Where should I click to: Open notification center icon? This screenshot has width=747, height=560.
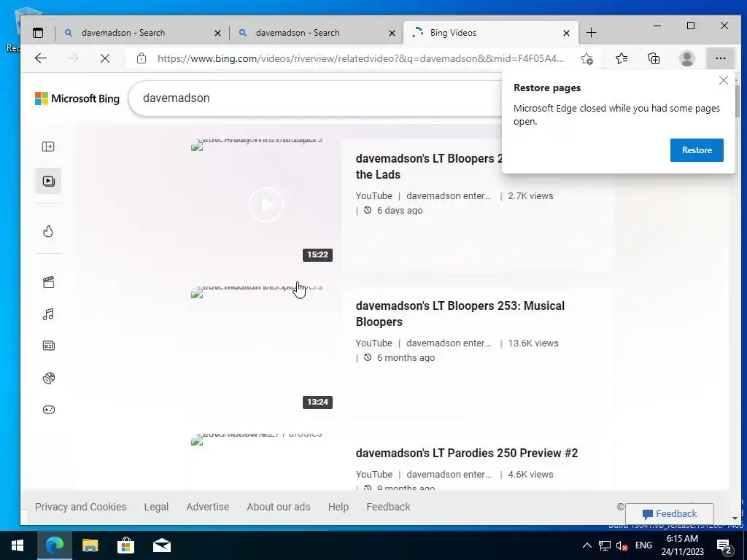724,545
